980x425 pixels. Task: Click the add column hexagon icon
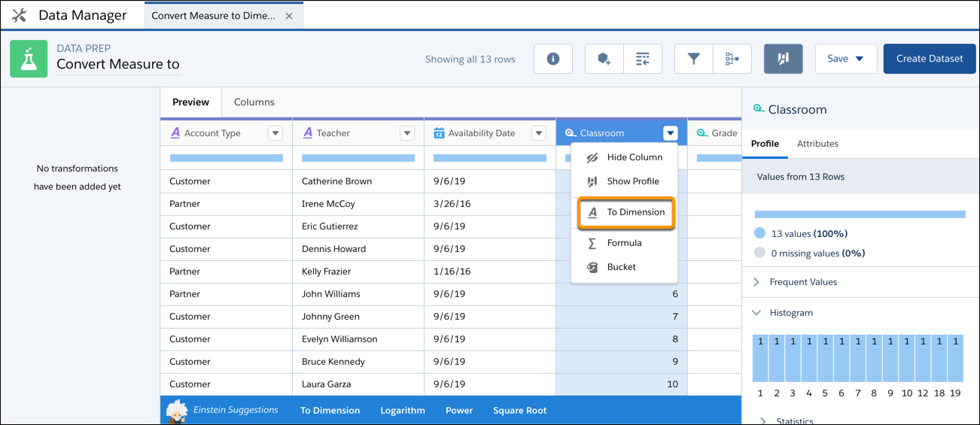coord(604,59)
